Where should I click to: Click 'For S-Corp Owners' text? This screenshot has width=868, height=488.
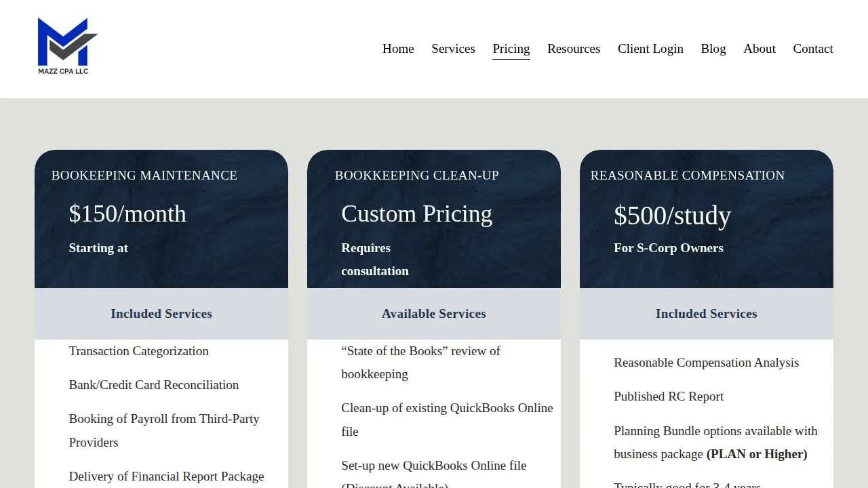pyautogui.click(x=669, y=248)
